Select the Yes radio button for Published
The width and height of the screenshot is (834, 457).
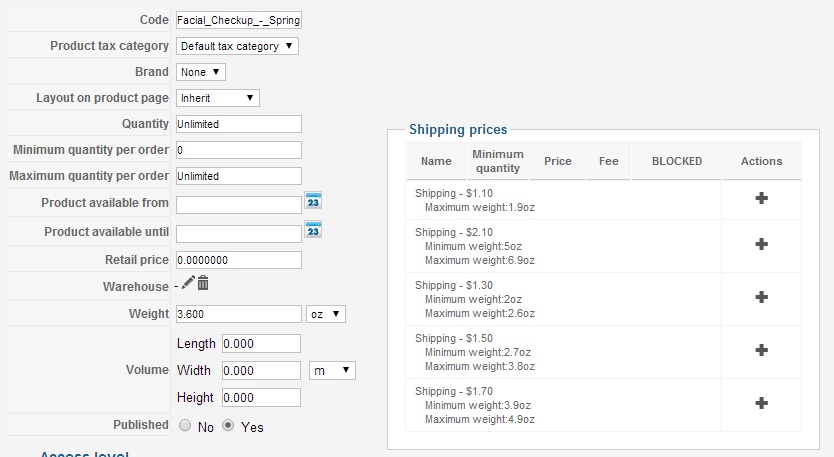[x=228, y=425]
